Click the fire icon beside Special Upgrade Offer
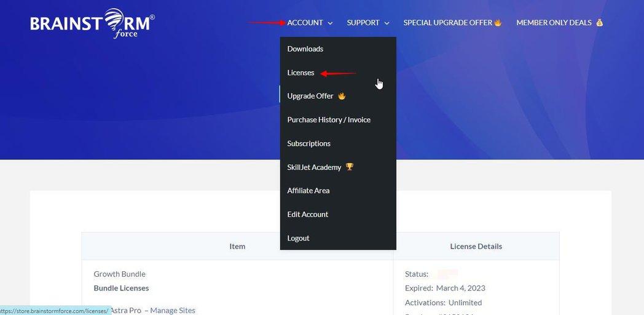The height and width of the screenshot is (315, 644). point(498,23)
